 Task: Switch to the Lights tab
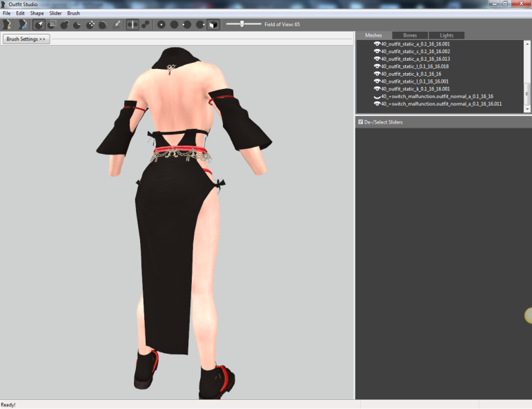[x=446, y=35]
